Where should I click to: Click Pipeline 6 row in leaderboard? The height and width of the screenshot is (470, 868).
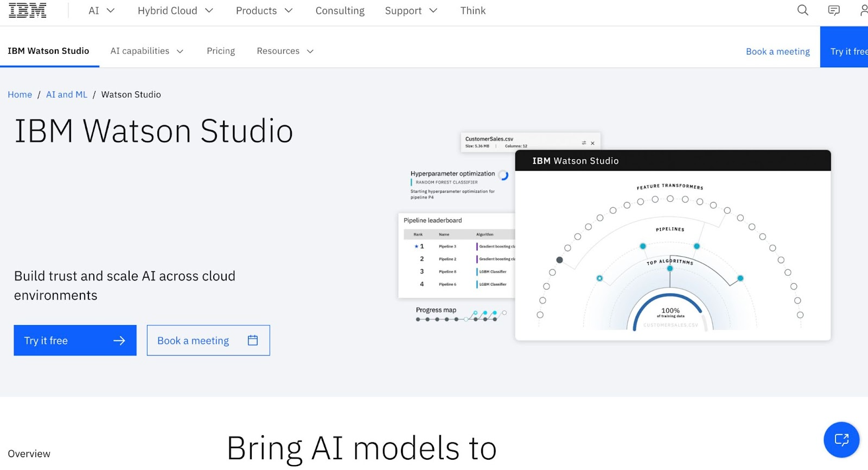[x=459, y=284]
